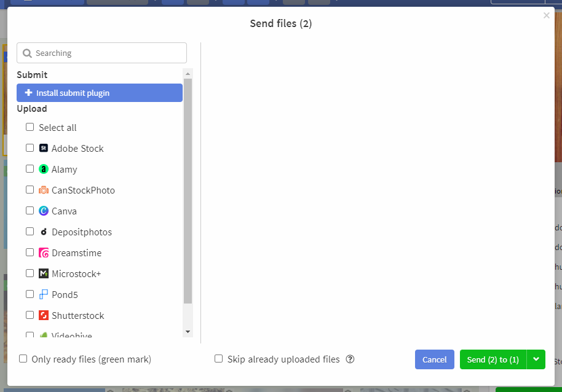Expand the Send button dropdown arrow
Viewport: 562px width, 392px height.
click(536, 359)
